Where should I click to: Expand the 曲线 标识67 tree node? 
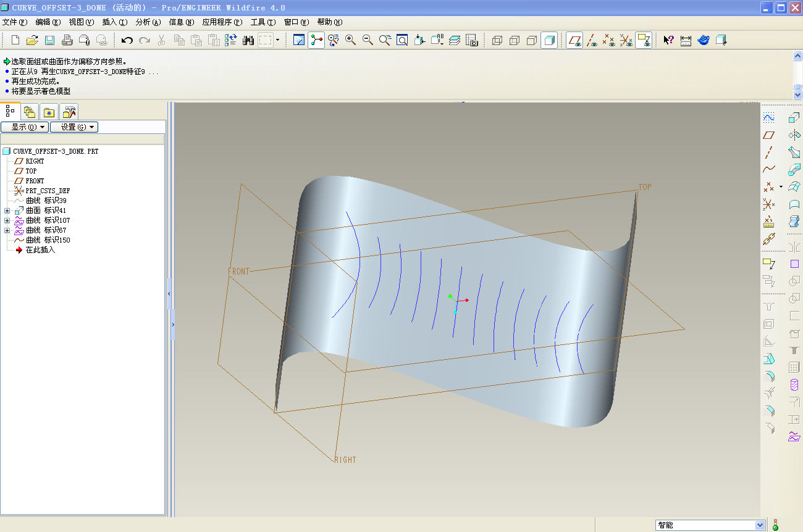7,230
